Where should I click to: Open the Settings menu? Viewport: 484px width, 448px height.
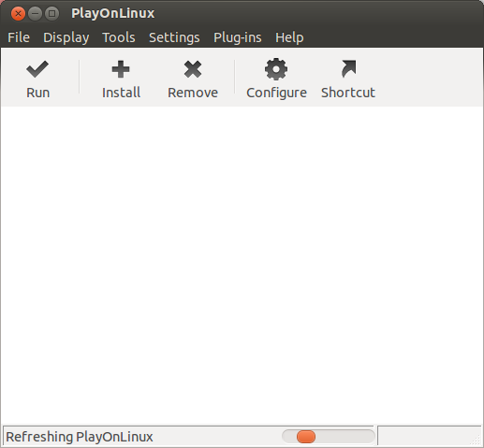pos(174,37)
